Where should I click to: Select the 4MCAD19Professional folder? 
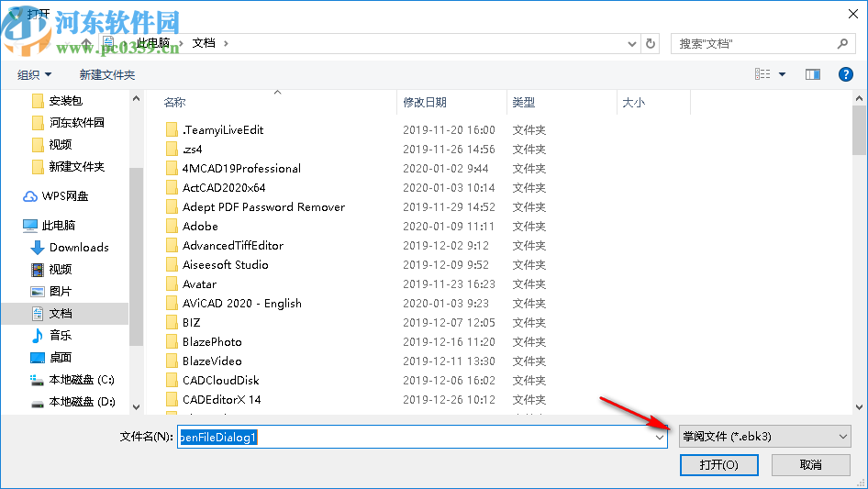click(242, 169)
